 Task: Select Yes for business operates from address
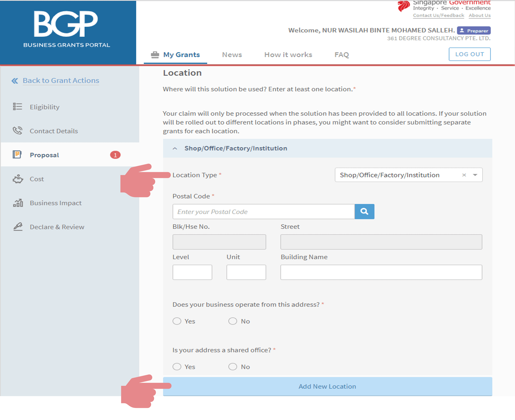coord(177,321)
